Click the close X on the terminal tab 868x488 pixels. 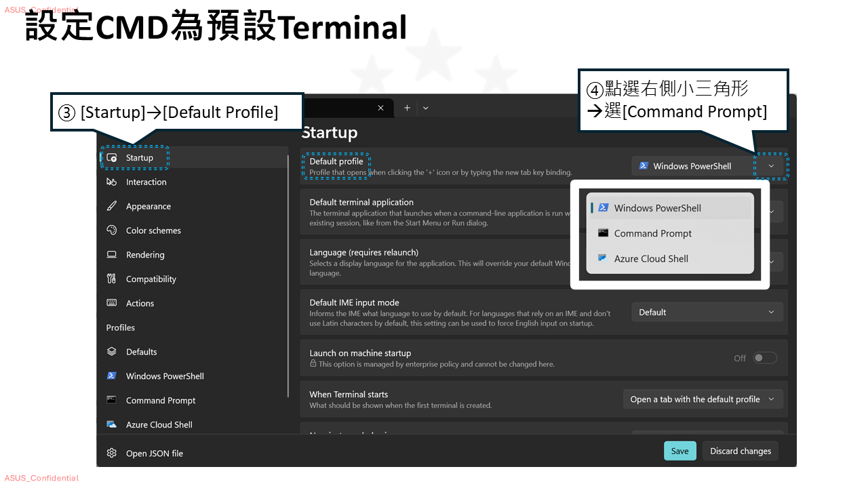[380, 108]
